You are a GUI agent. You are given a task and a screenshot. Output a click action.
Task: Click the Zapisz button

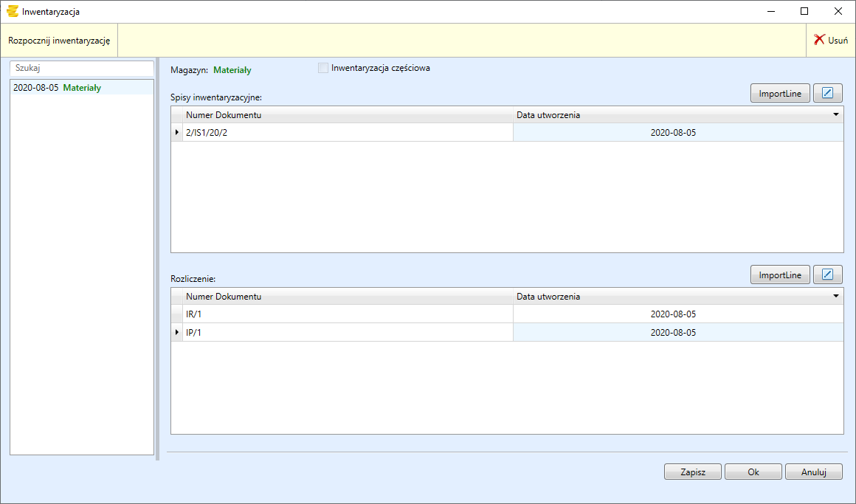coord(692,472)
